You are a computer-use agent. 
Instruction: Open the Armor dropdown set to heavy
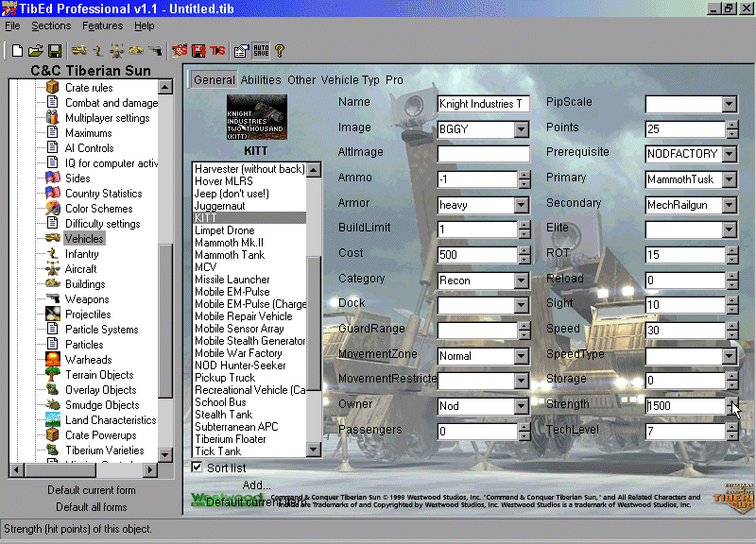point(522,205)
